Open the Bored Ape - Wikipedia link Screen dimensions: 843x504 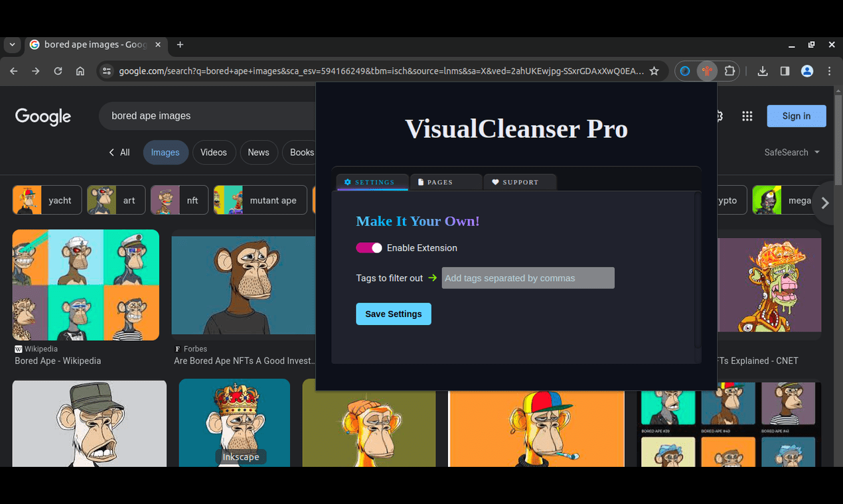click(x=58, y=361)
